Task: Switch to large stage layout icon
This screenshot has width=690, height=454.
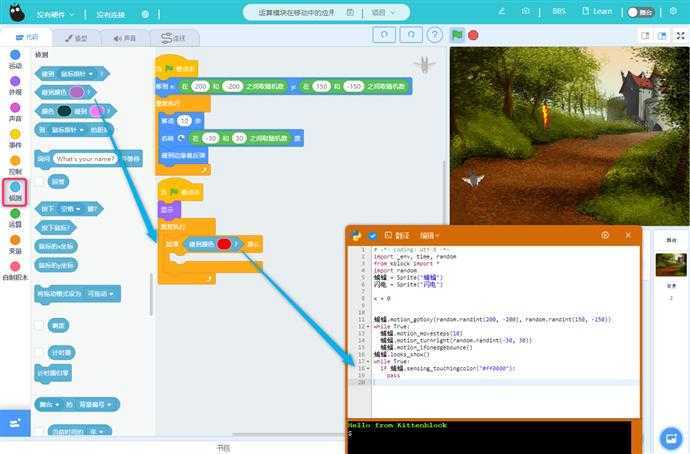Action: 662,36
